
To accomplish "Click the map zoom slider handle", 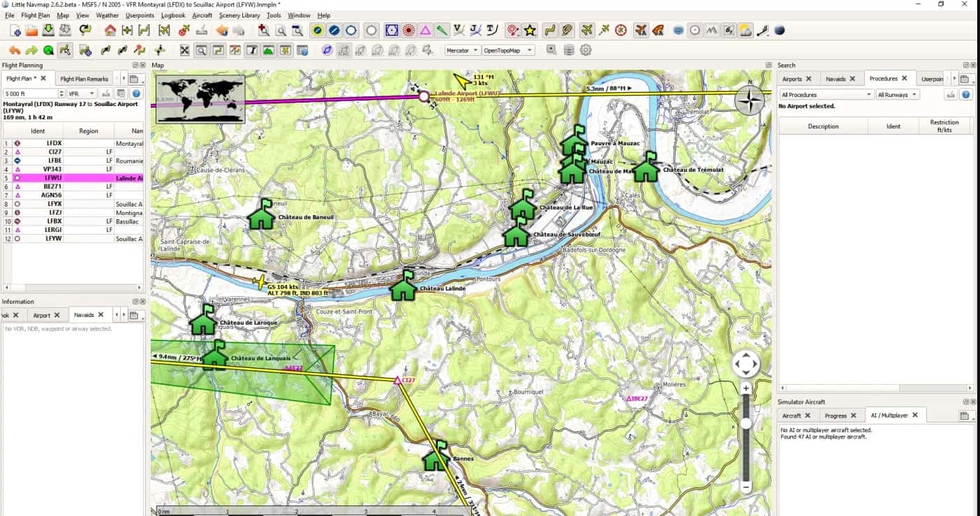I will click(x=745, y=423).
